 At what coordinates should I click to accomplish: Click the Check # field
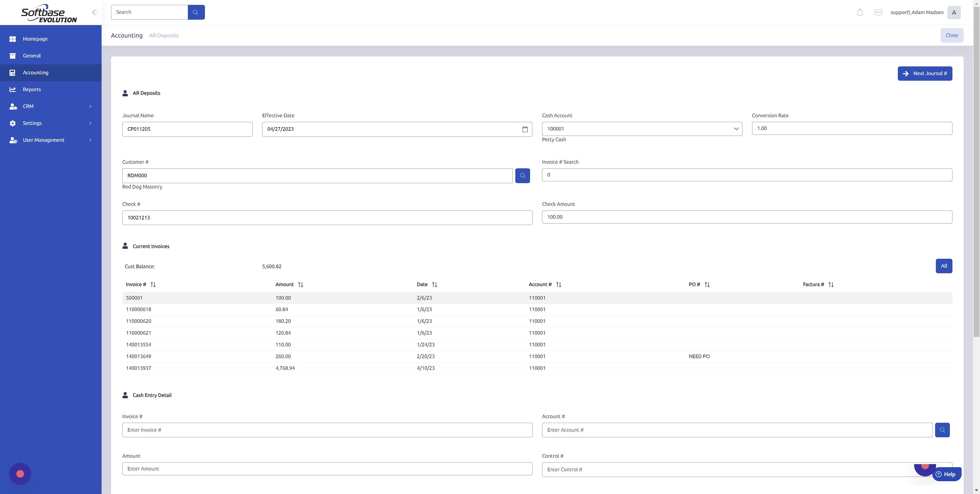pyautogui.click(x=327, y=218)
